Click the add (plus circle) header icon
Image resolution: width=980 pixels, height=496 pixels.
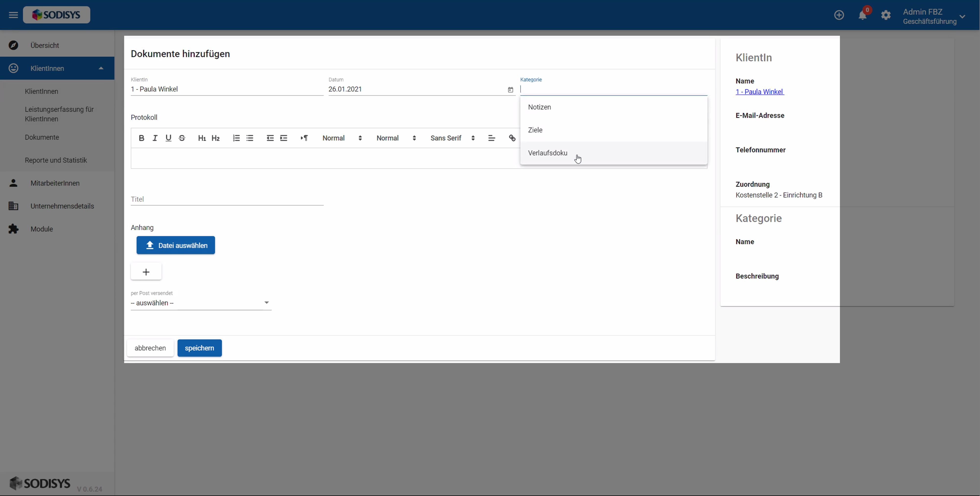[839, 15]
